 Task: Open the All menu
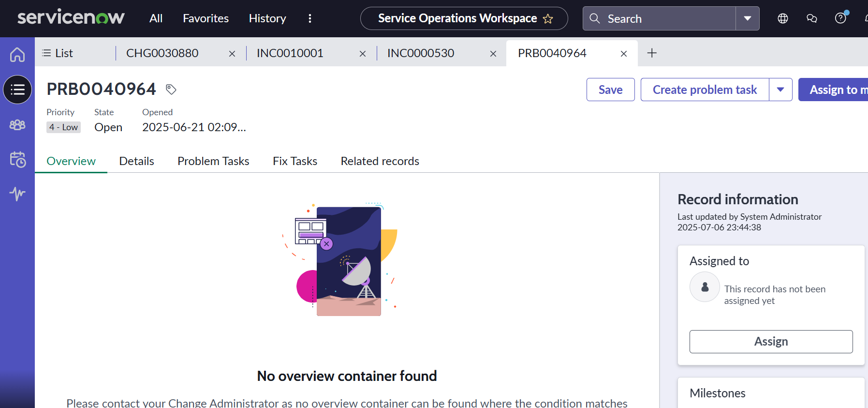click(156, 18)
